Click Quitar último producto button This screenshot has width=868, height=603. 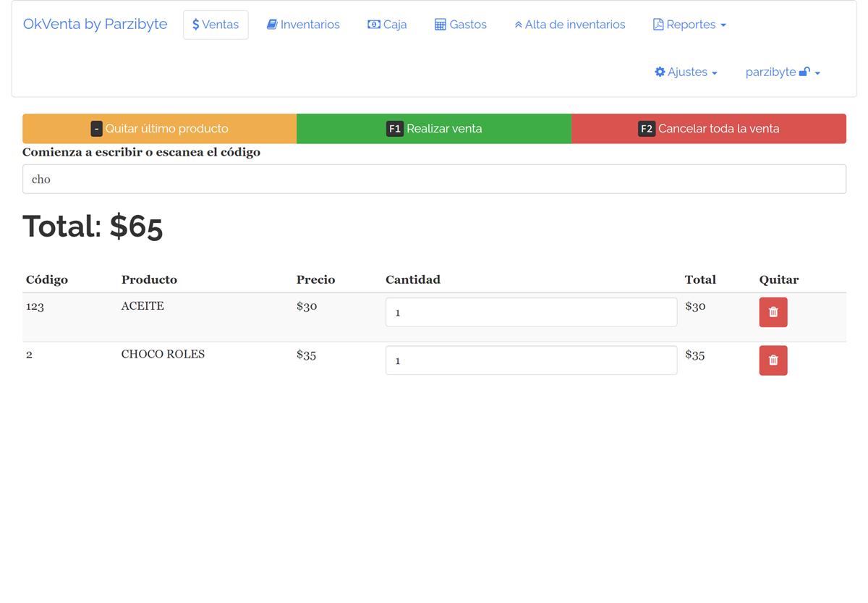160,129
